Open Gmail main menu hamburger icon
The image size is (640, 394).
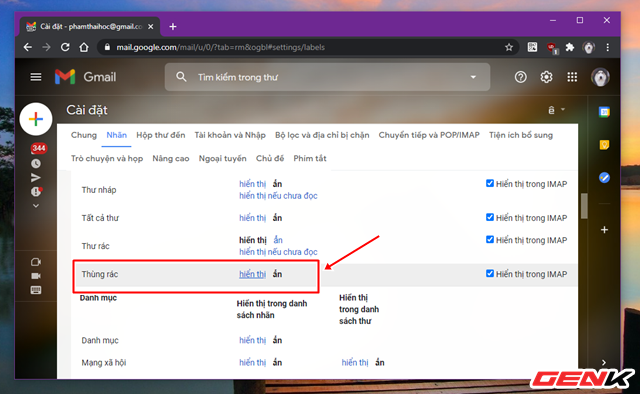coord(36,77)
